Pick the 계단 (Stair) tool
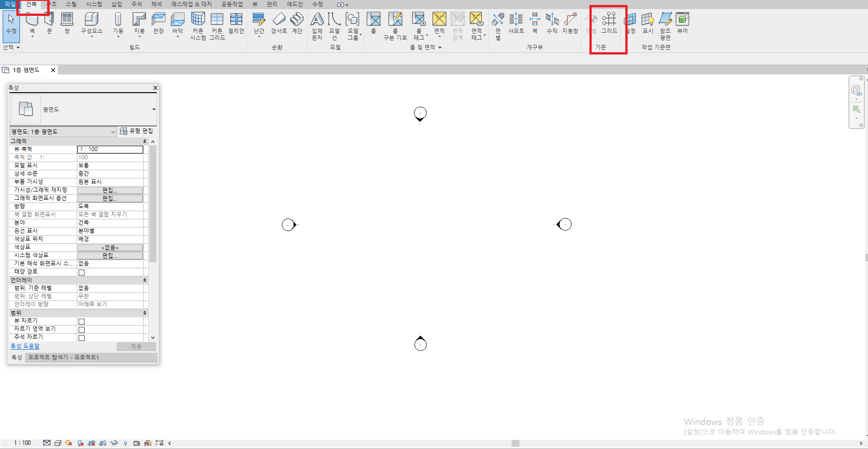 297,23
